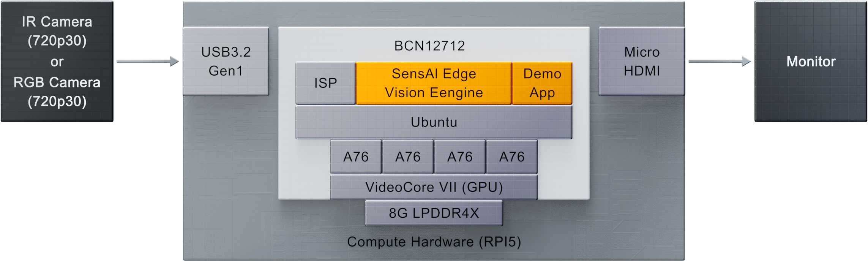Open the orange Demo App block
The height and width of the screenshot is (261, 868).
coord(542,83)
